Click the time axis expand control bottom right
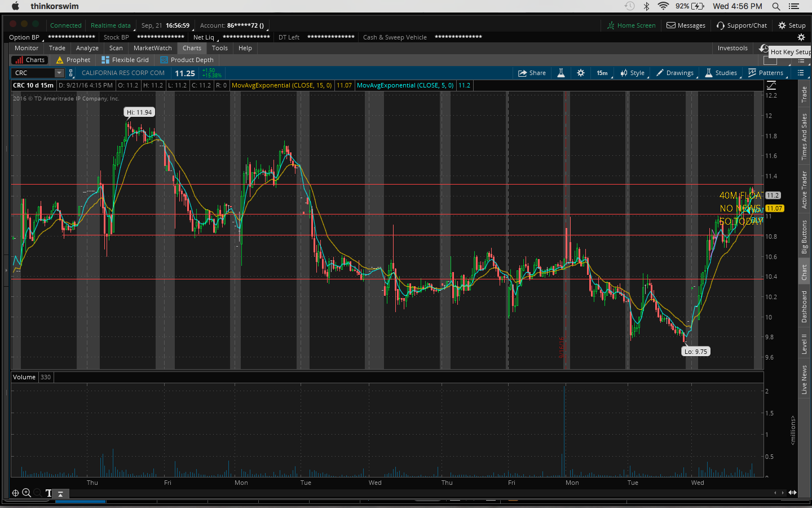The width and height of the screenshot is (812, 508). [792, 493]
